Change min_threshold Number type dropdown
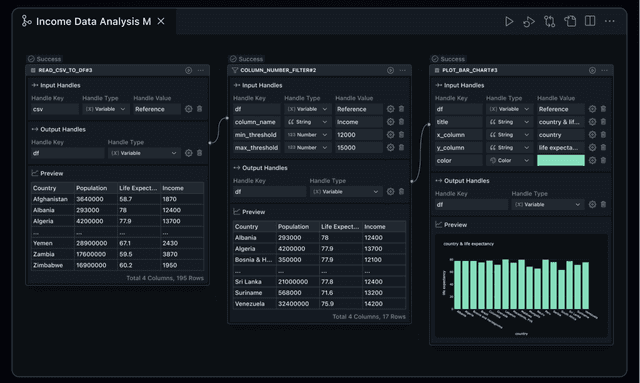 pos(308,135)
